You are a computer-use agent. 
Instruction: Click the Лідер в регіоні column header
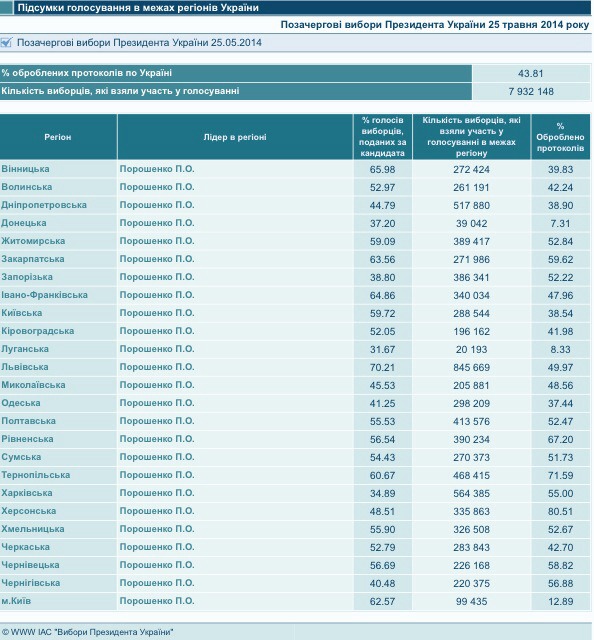(235, 137)
